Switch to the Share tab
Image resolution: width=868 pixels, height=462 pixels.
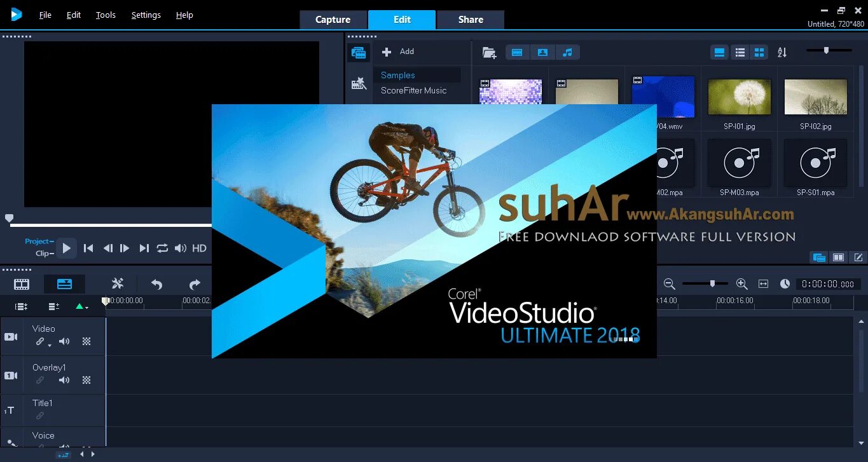click(471, 20)
